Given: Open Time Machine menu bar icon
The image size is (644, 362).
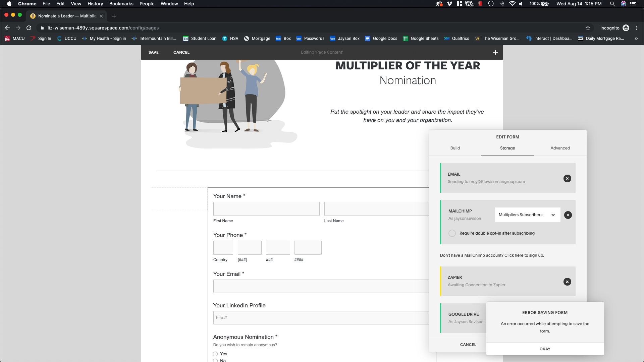Looking at the screenshot, I should point(490,4).
